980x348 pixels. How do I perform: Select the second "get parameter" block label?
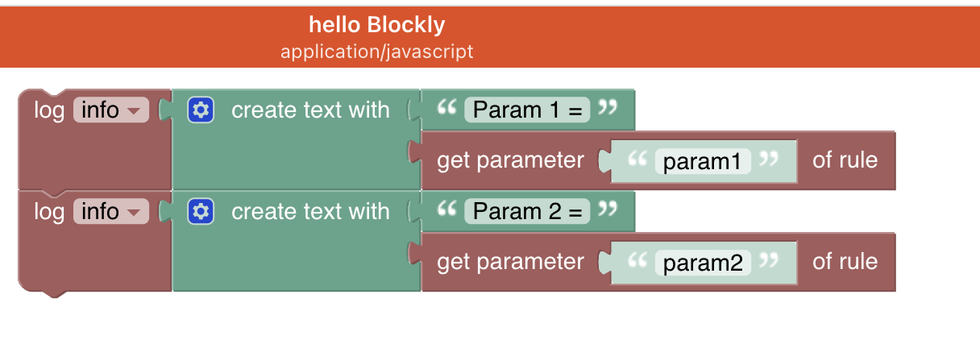pos(510,262)
